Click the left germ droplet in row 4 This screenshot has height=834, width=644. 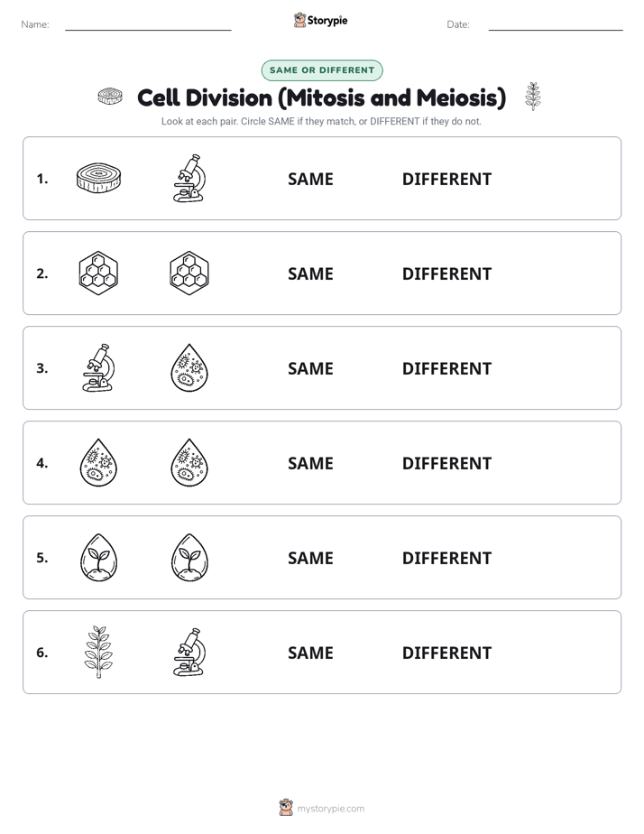(98, 462)
